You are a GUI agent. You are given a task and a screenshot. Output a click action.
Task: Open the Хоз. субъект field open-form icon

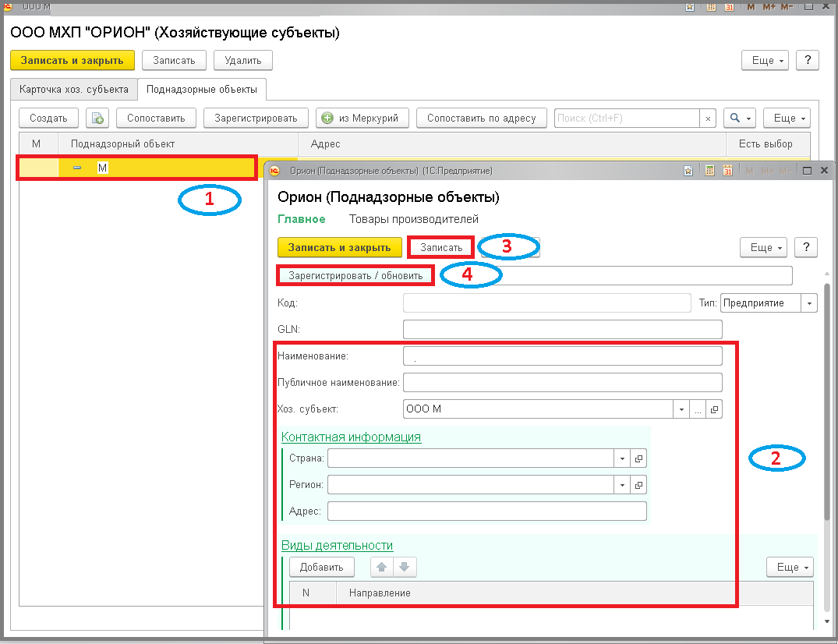tap(714, 409)
